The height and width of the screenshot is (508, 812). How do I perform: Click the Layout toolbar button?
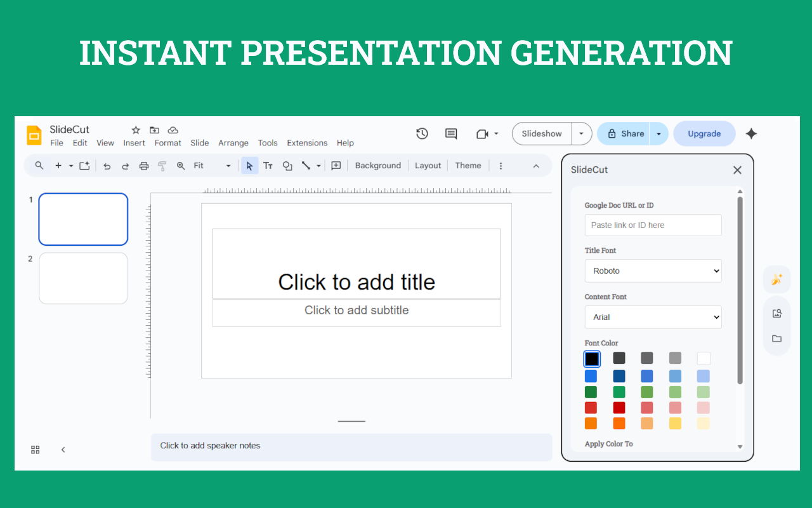tap(428, 166)
